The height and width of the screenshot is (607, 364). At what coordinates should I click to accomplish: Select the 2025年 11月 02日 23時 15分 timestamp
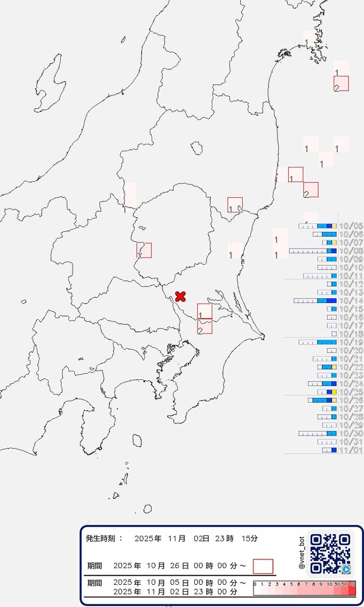(x=196, y=538)
